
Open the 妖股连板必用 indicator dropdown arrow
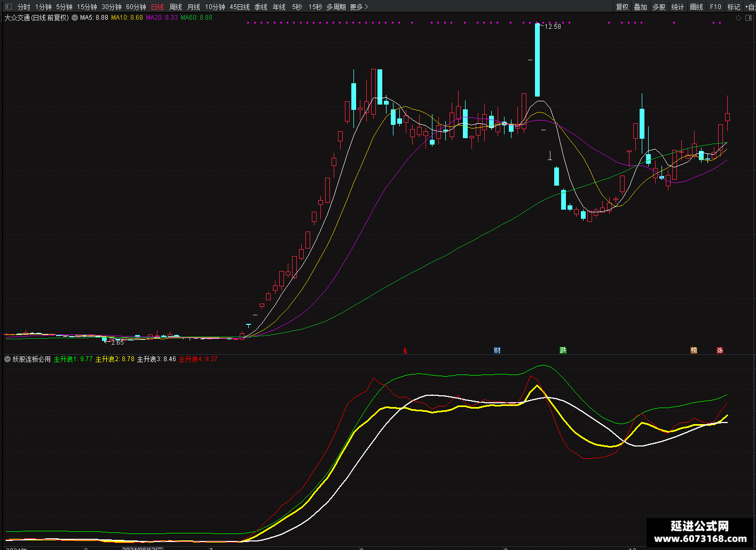tap(7, 359)
